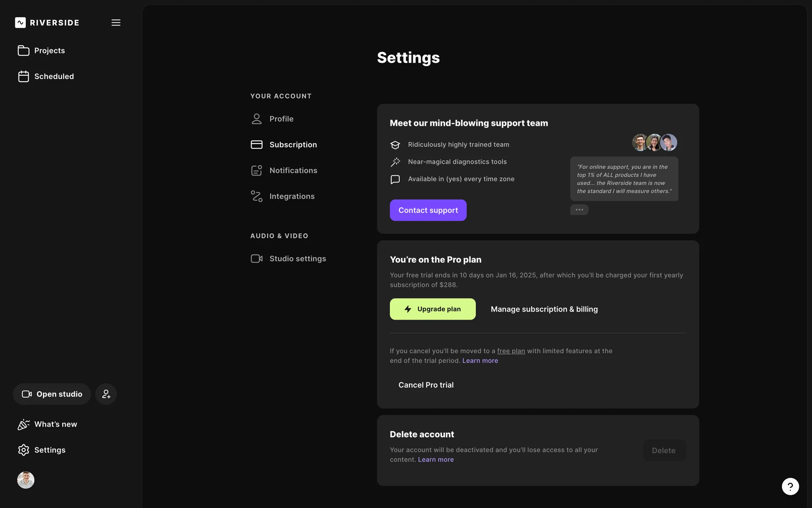Collapse sidebar with hamburger menu icon
812x508 pixels.
pos(116,22)
